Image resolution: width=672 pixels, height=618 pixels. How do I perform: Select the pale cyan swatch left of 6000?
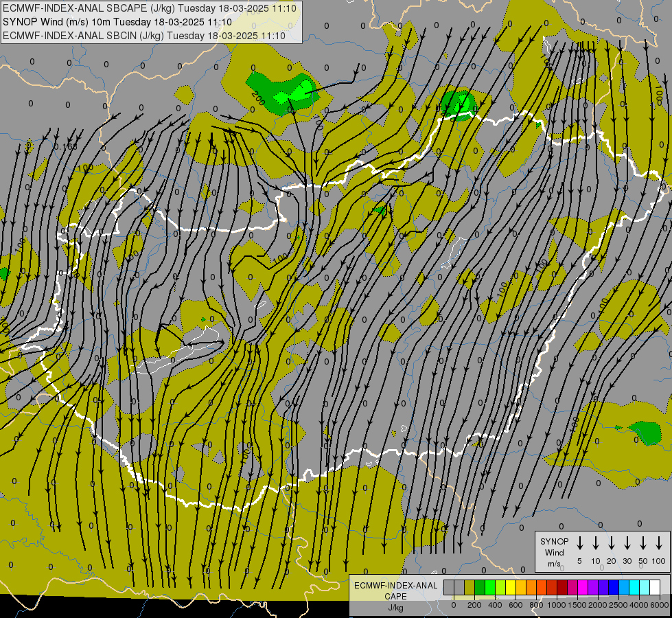645,588
